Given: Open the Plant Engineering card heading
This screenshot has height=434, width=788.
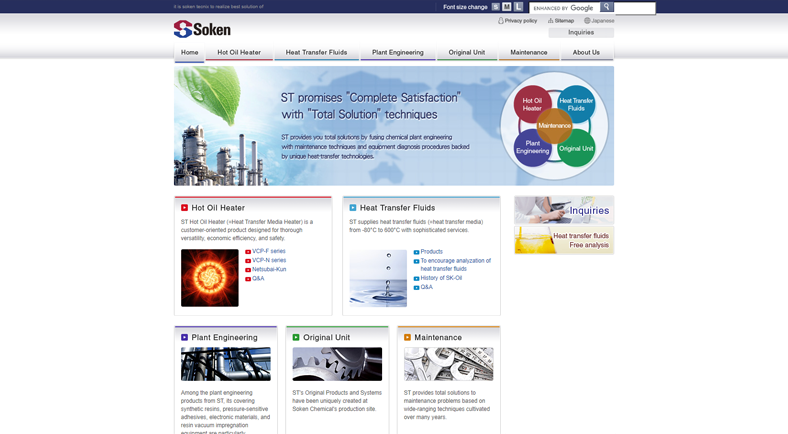Looking at the screenshot, I should pos(224,338).
